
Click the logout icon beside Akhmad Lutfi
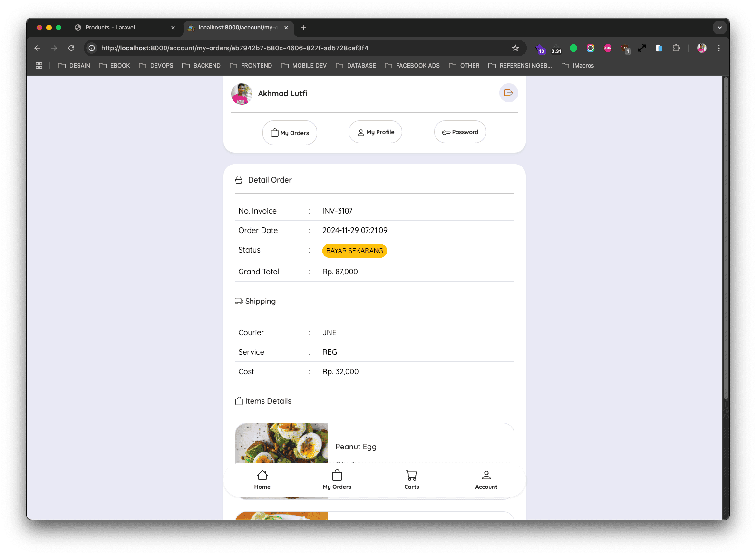click(x=508, y=93)
